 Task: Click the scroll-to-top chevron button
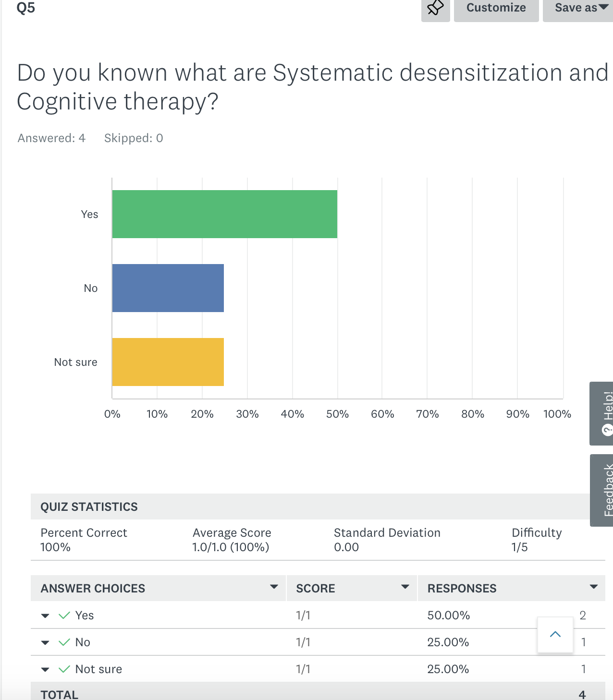click(555, 635)
